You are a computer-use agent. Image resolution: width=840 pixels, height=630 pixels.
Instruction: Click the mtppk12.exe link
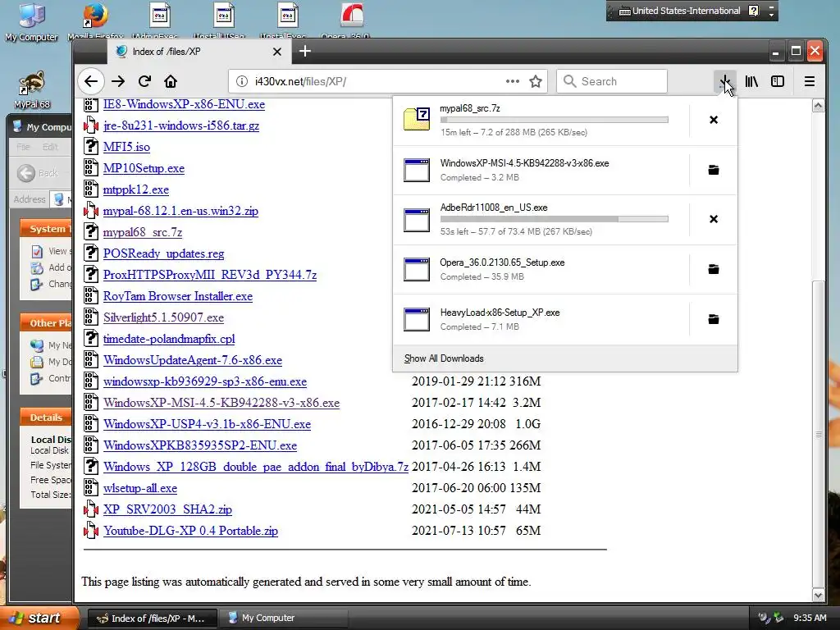136,189
